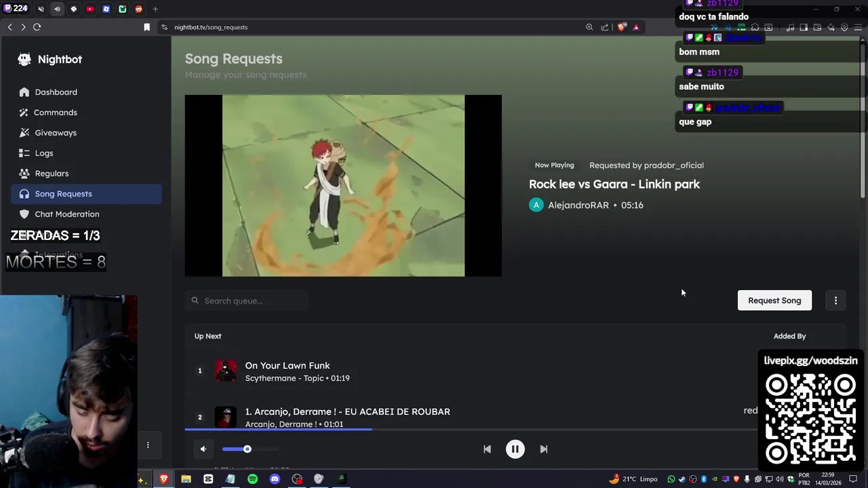The image size is (868, 488).
Task: Click the Nightbot logo icon
Action: click(x=24, y=59)
